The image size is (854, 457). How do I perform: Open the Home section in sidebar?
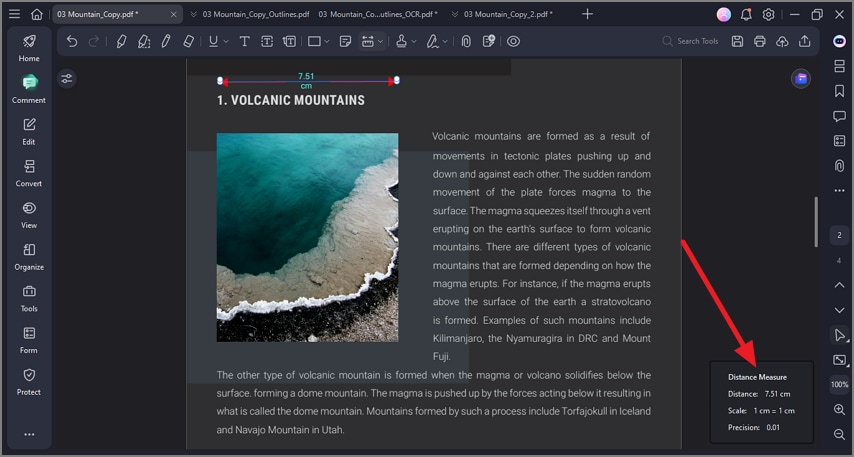click(x=29, y=48)
